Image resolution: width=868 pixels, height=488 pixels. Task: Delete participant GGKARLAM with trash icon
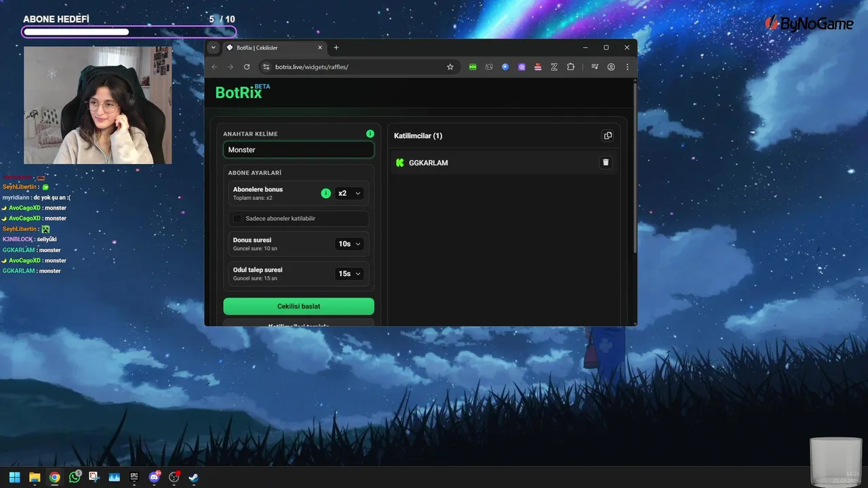point(606,163)
